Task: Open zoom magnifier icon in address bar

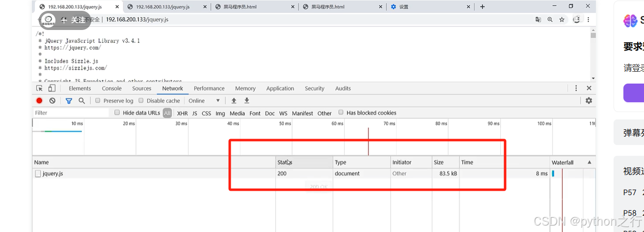Action: pyautogui.click(x=550, y=20)
